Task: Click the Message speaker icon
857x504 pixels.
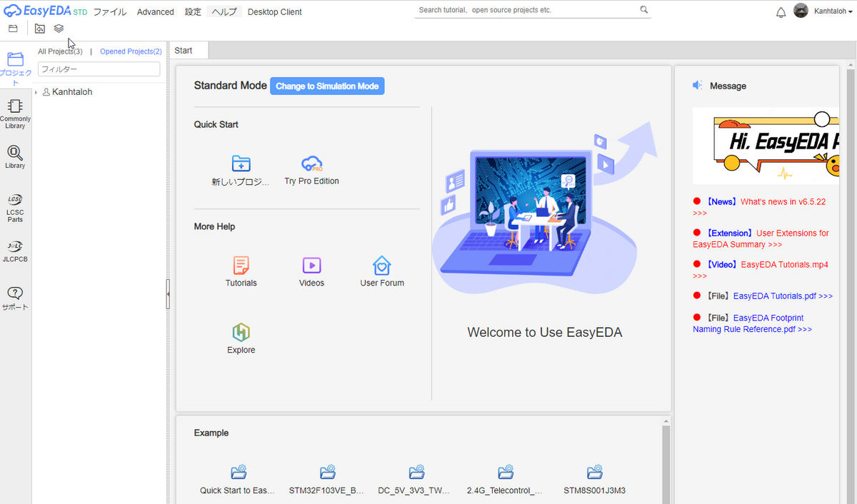Action: [x=698, y=86]
